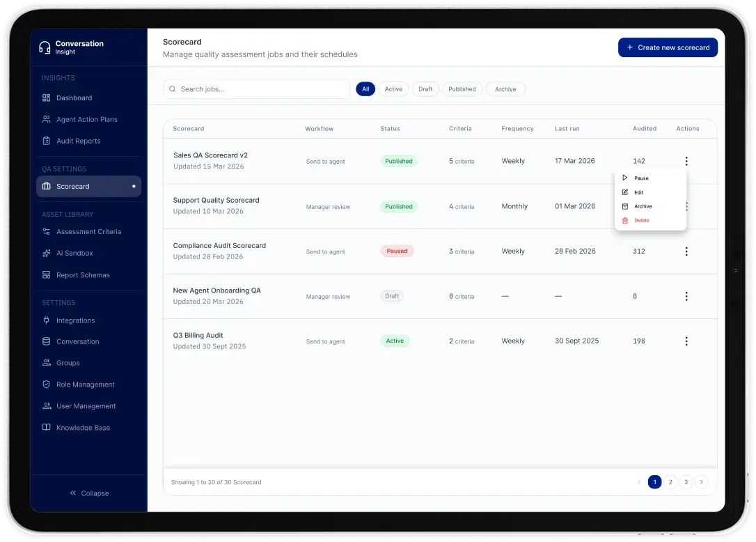Click the Conversation Insight headset logo
756x542 pixels.
[45, 47]
